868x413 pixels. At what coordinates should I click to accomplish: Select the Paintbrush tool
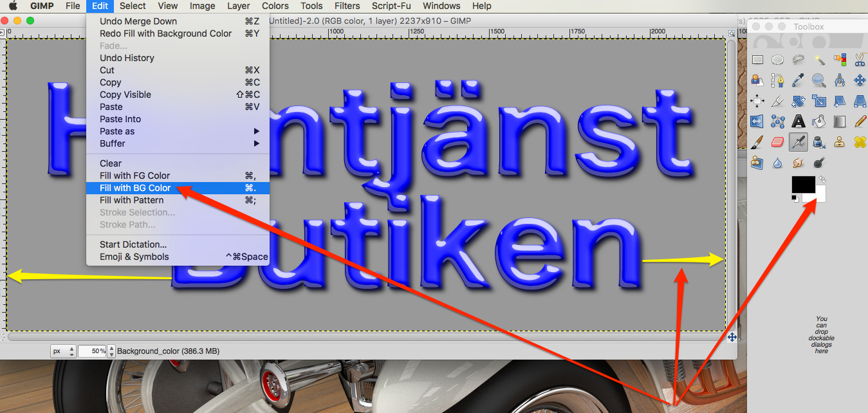pos(757,142)
